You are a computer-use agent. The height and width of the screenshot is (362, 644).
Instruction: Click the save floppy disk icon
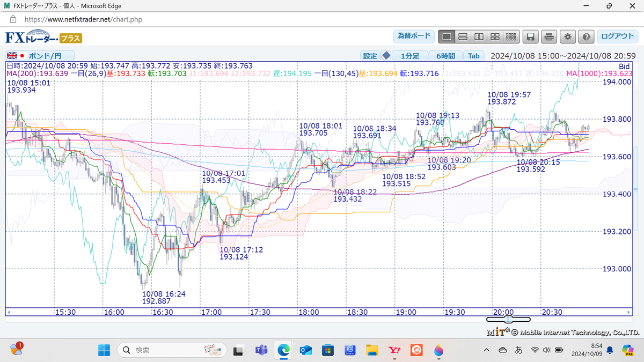click(530, 36)
